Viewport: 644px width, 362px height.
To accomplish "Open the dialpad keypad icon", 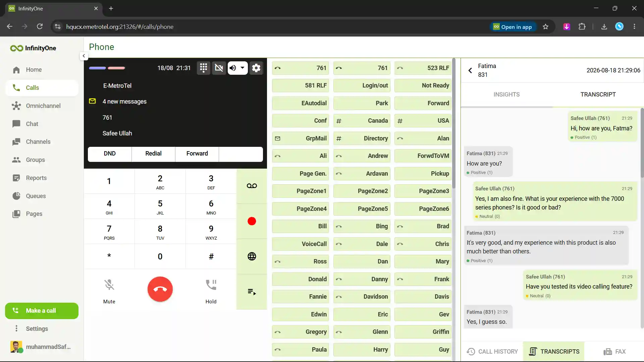I will coord(203,68).
